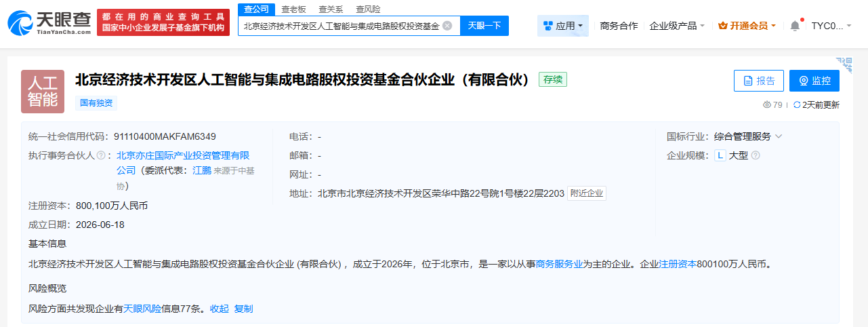This screenshot has height=327, width=868.
Task: Click 收起 to collapse the risk overview
Action: 220,308
